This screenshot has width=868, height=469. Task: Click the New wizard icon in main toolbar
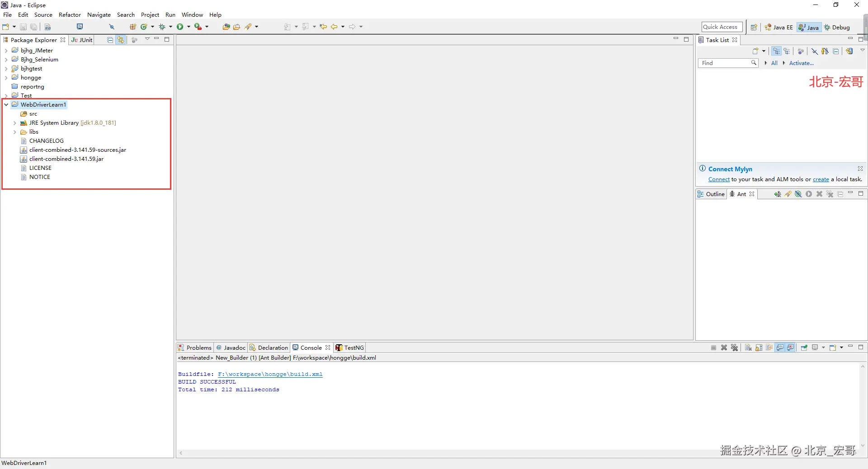click(x=6, y=27)
